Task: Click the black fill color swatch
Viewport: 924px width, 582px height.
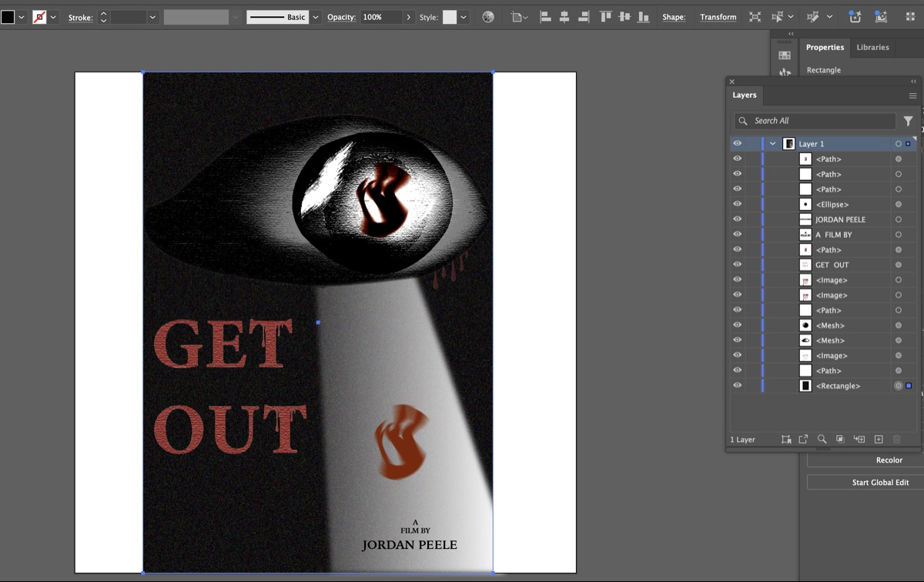Action: [8, 17]
